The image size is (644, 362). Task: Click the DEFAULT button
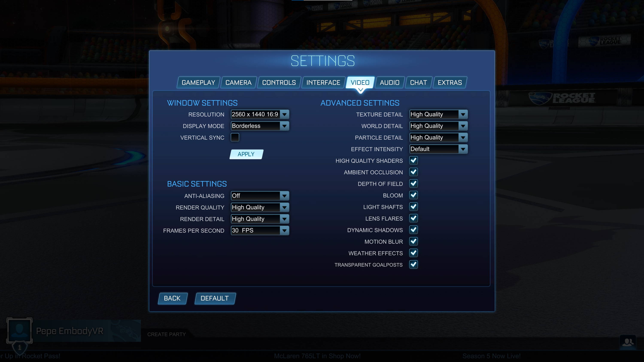214,297
